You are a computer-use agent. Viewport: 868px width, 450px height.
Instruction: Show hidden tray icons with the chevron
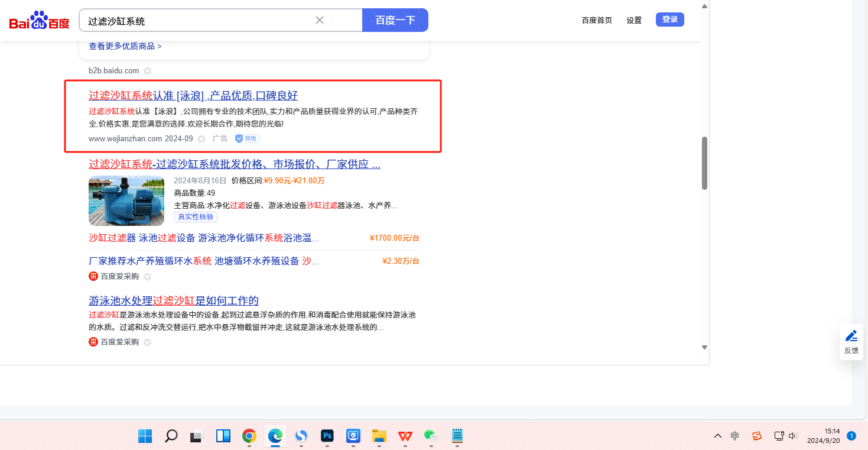pyautogui.click(x=717, y=436)
